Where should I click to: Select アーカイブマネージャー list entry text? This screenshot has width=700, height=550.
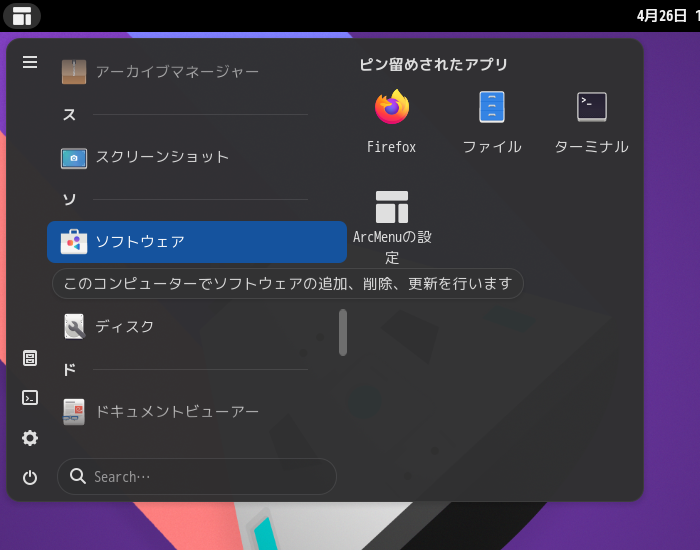pyautogui.click(x=177, y=72)
